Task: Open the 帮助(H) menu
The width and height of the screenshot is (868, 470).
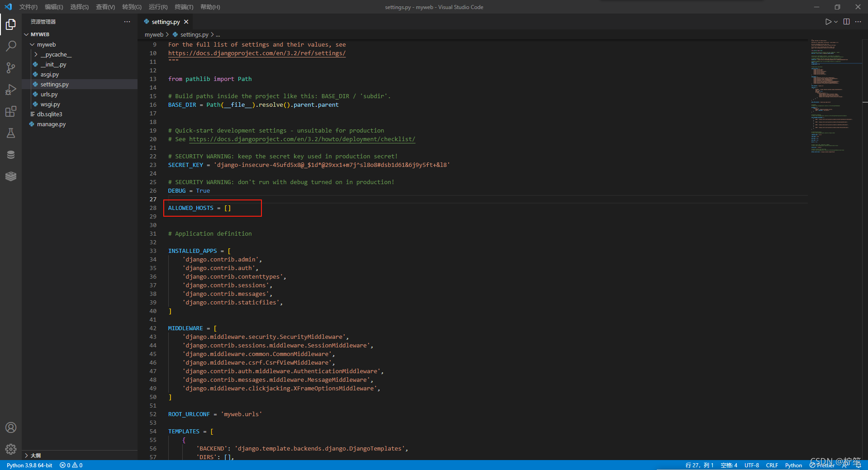Action: (x=210, y=7)
